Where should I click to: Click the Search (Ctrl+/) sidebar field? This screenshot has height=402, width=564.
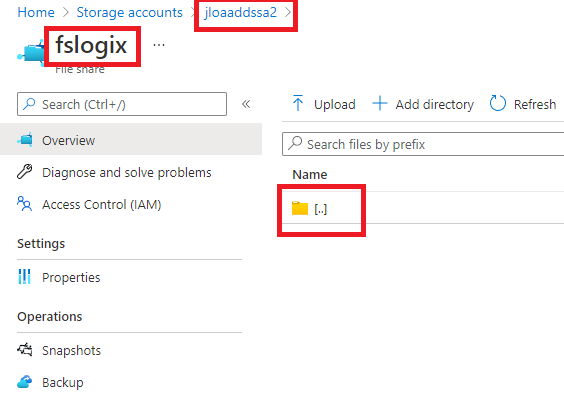click(x=122, y=104)
